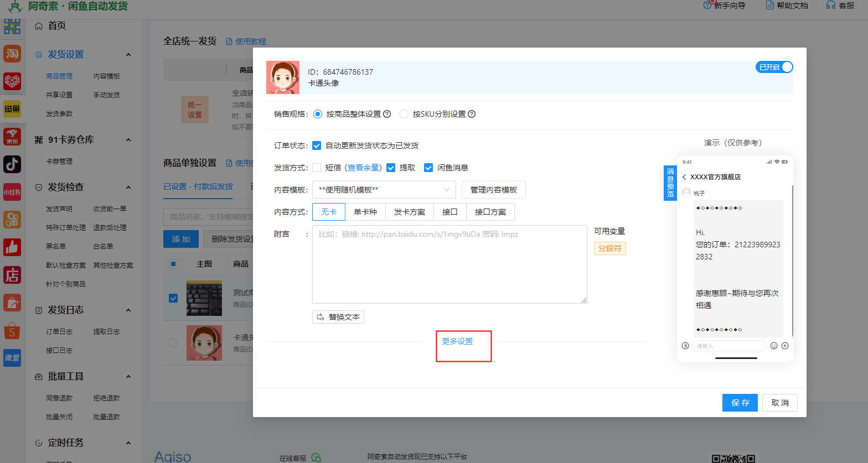Click the WeChat icon next to 在线客服
This screenshot has width=868, height=463.
pyautogui.click(x=316, y=458)
